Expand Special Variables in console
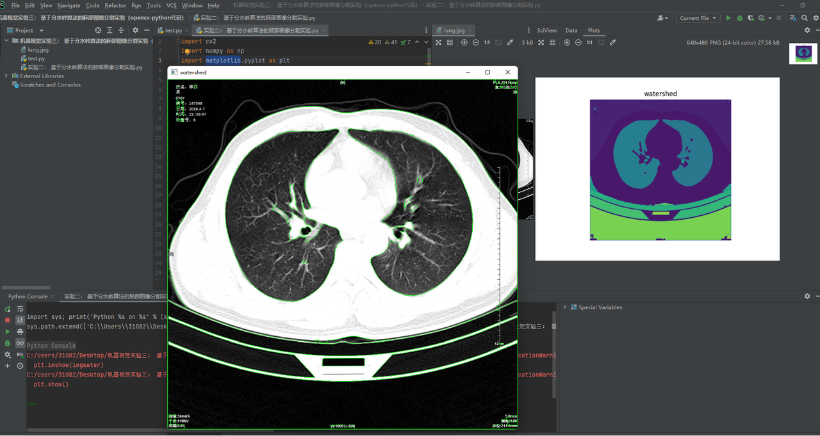Image resolution: width=820 pixels, height=436 pixels. [x=566, y=307]
